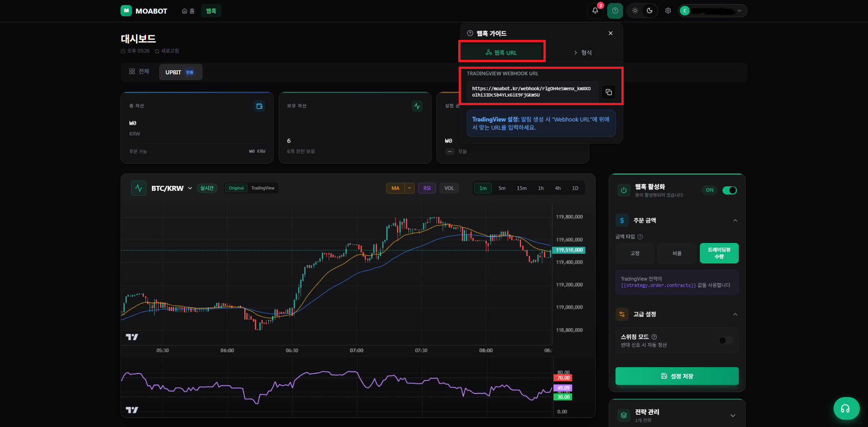Open the notifications bell
This screenshot has height=427, width=868.
coord(595,10)
